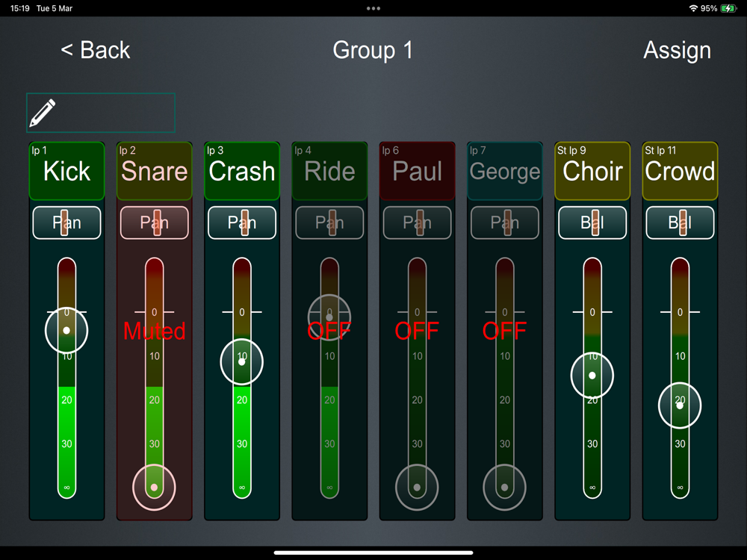Open Bal control for Crowd channel
Image resolution: width=747 pixels, height=560 pixels.
point(681,223)
